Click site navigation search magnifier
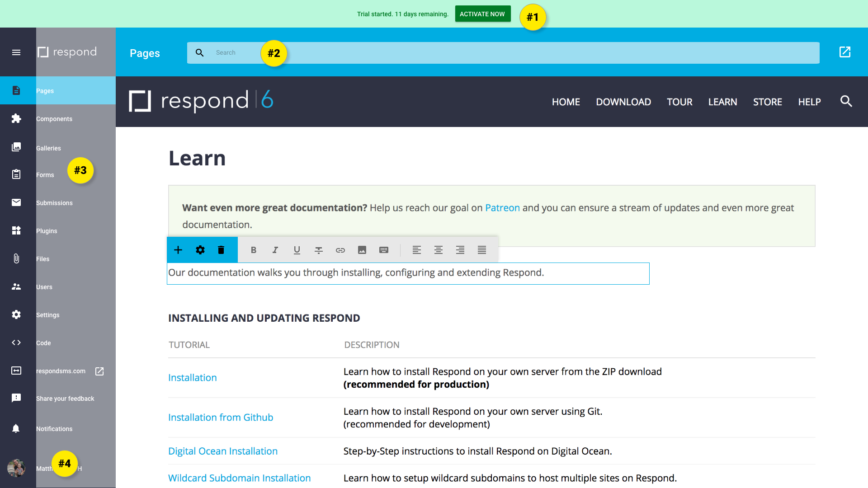The image size is (868, 488). 846,102
